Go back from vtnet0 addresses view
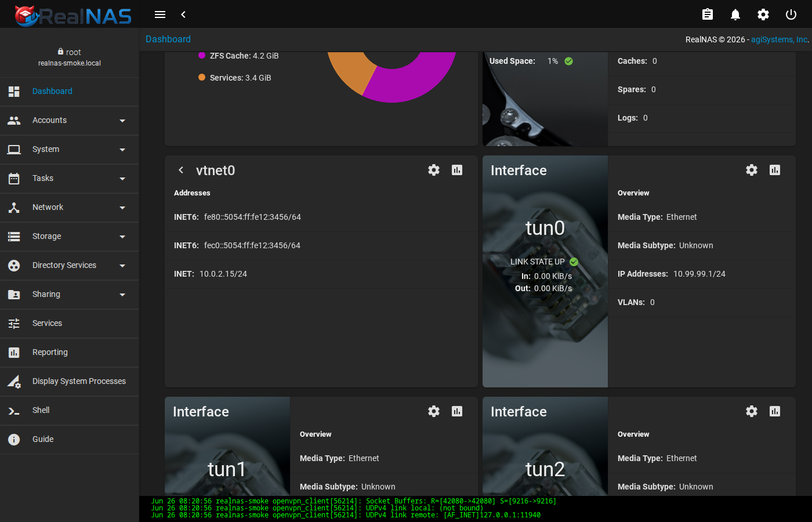 pos(181,170)
